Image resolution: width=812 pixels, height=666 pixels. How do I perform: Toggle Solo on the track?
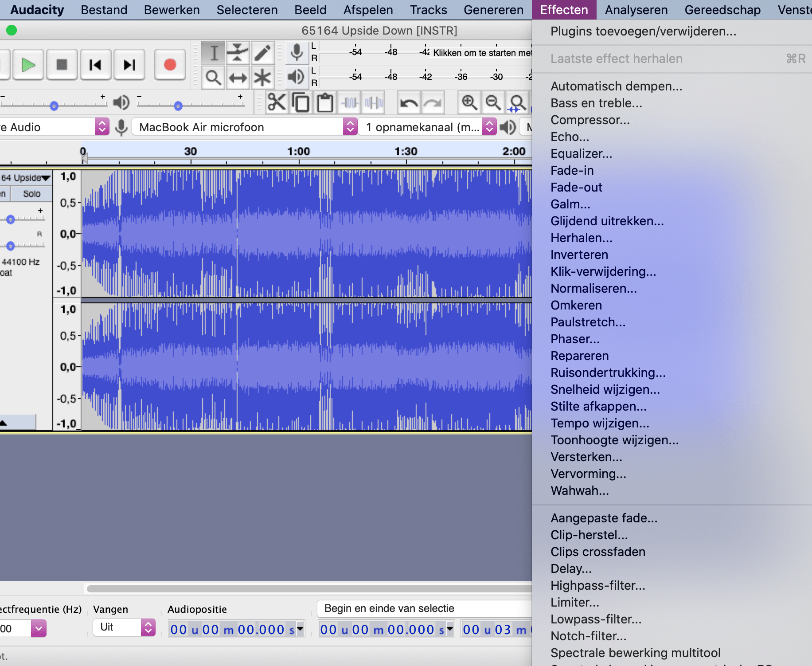click(31, 194)
